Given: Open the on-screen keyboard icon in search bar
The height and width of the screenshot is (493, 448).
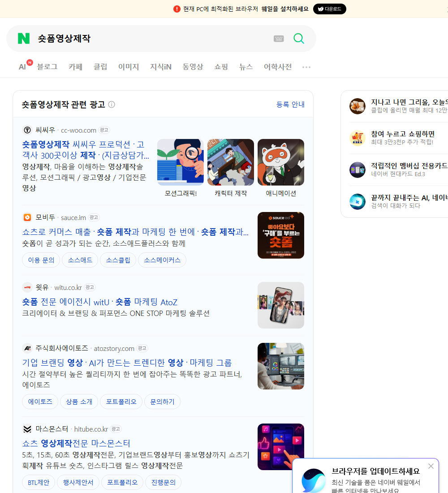Looking at the screenshot, I should tap(279, 39).
